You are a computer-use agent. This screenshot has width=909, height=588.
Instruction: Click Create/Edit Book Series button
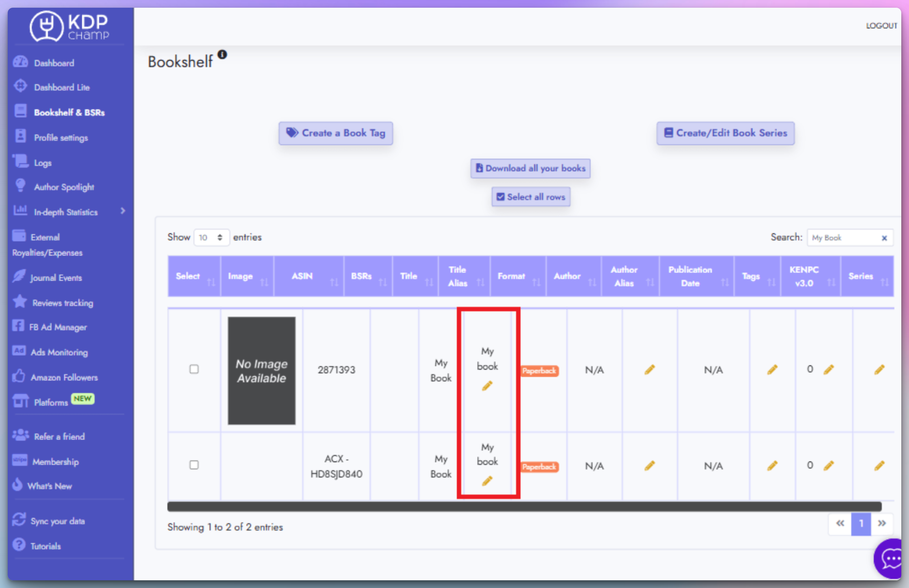[725, 133]
